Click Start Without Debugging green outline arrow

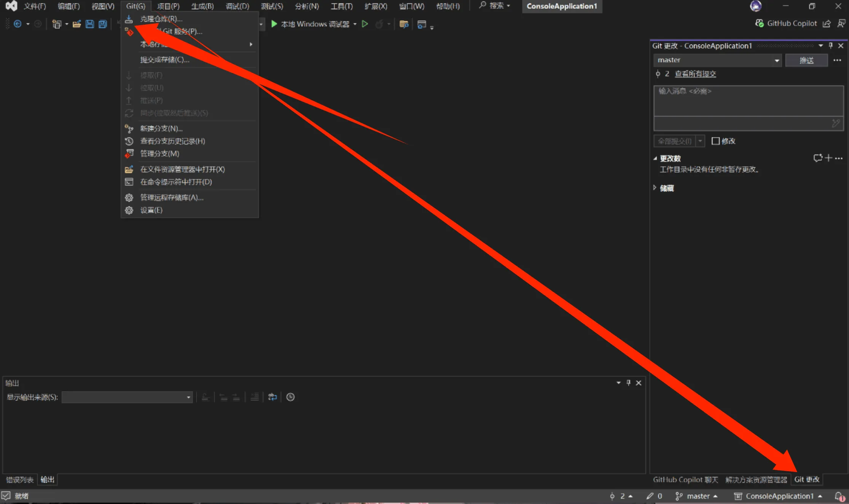pos(365,24)
